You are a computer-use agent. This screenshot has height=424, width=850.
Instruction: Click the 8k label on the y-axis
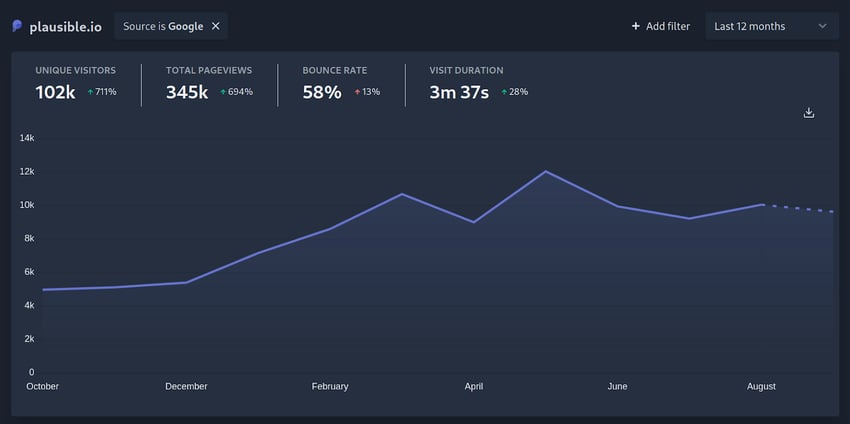click(x=29, y=238)
